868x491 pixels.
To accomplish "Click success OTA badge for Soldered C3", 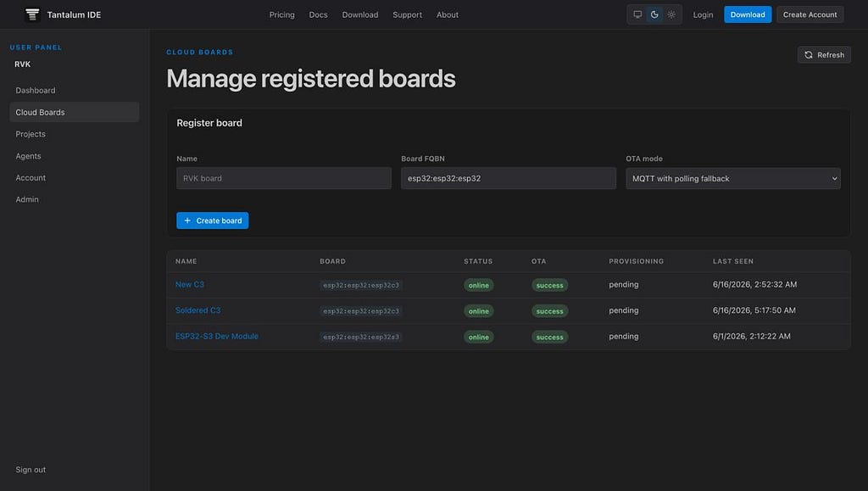I will [549, 311].
